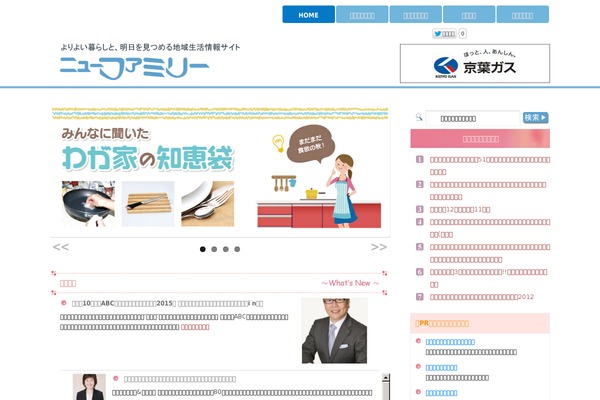Select the second carousel dot
Viewport: 600px width, 400px height.
click(214, 249)
